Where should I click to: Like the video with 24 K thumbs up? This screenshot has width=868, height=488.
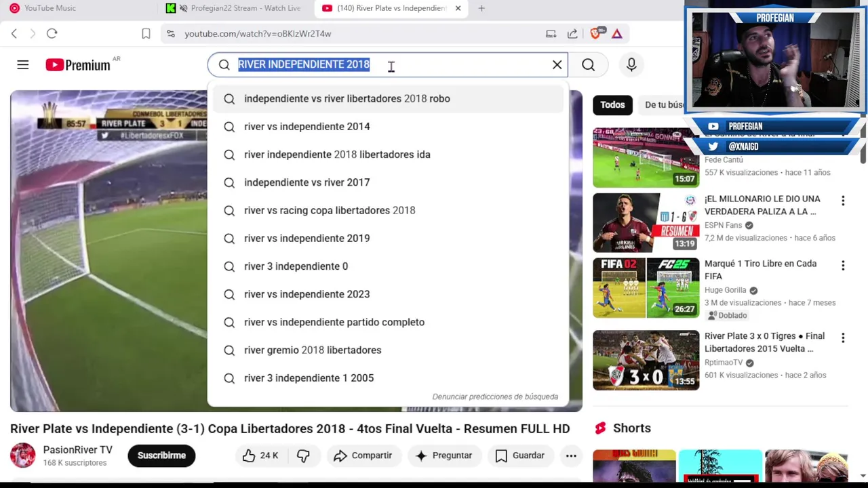click(261, 455)
